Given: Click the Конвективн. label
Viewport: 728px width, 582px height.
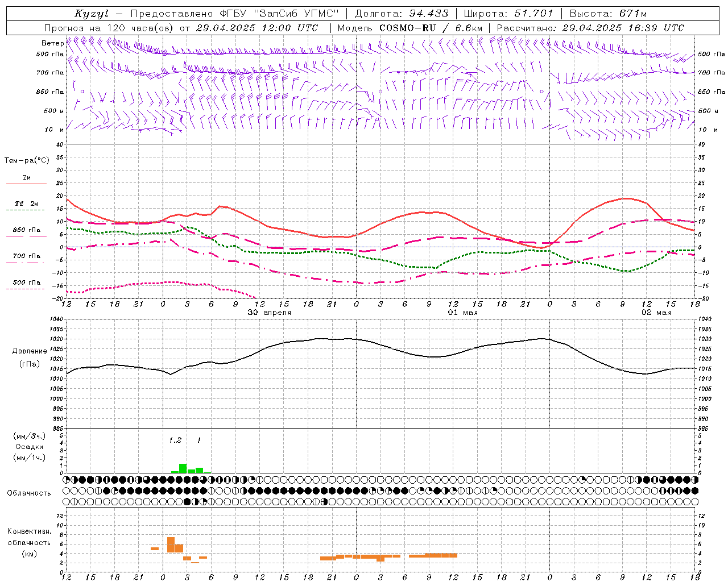Looking at the screenshot, I should (x=29, y=531).
